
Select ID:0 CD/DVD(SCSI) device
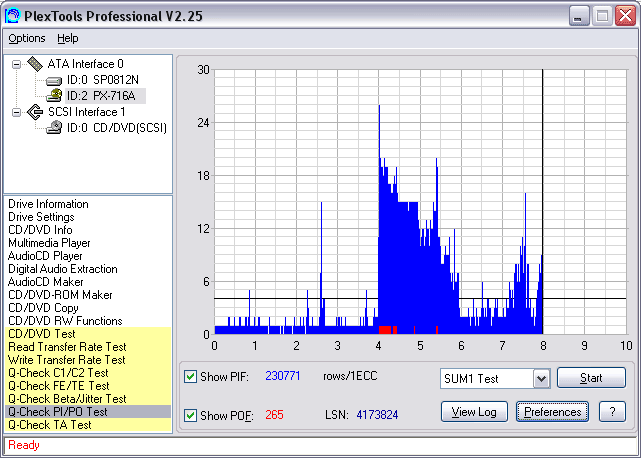coord(117,128)
